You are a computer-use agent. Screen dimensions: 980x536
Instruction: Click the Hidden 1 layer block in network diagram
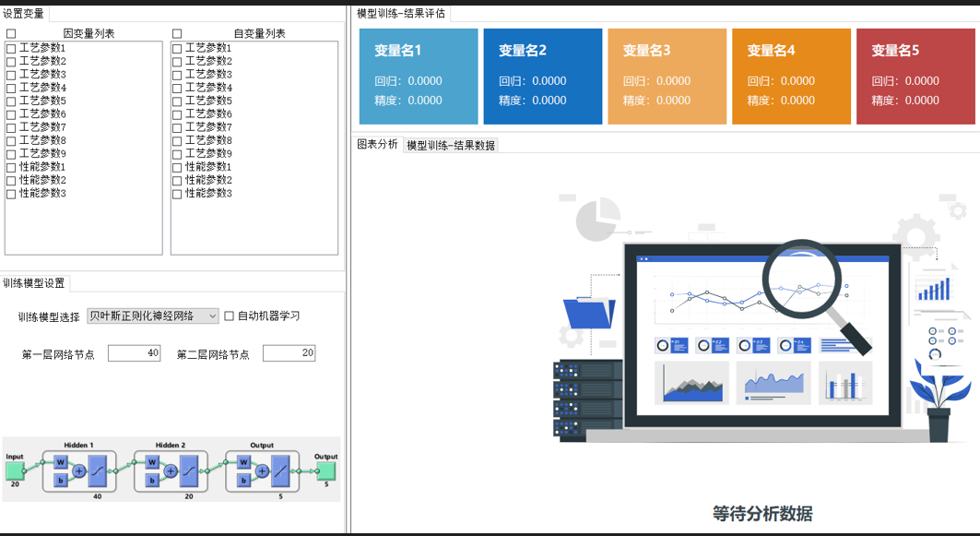[x=78, y=470]
